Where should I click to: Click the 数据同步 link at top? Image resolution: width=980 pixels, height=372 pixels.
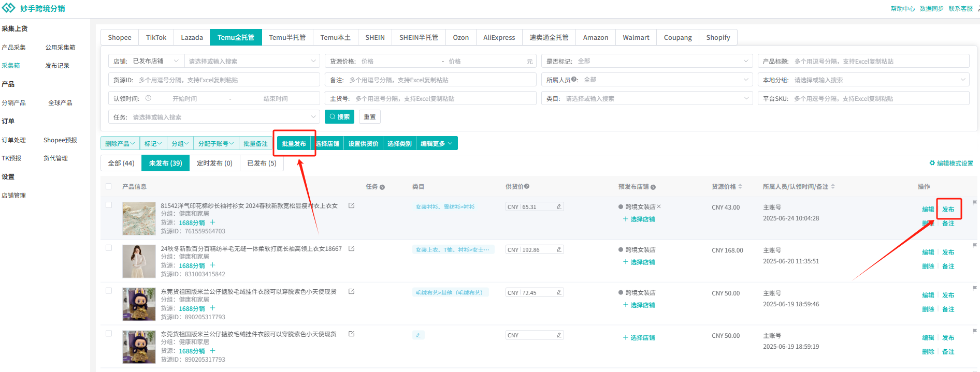(x=931, y=9)
